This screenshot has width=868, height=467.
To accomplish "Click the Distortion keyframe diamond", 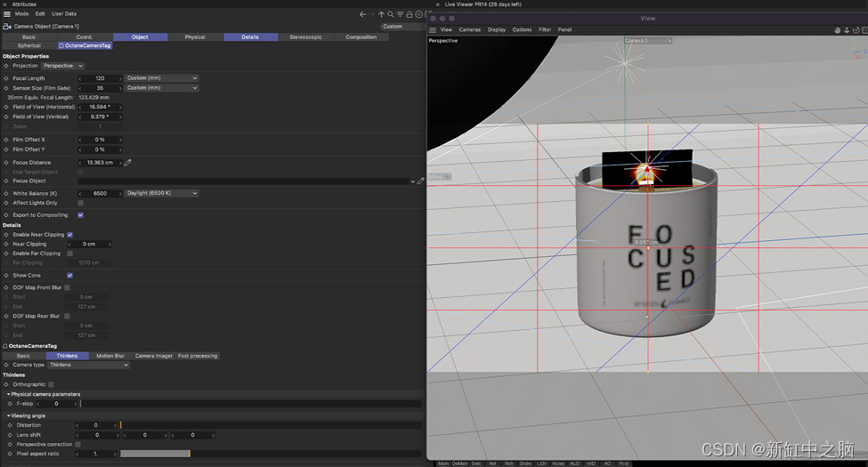I will click(10, 425).
